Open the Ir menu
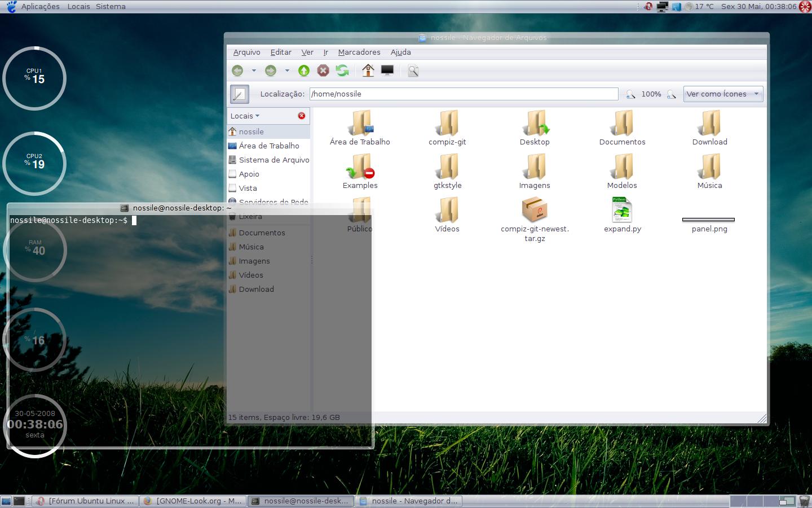 [325, 52]
